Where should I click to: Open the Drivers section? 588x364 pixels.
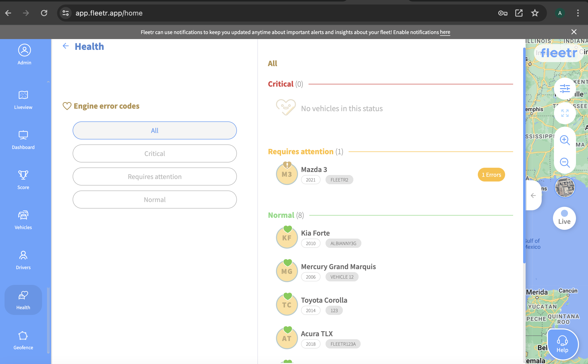(x=23, y=260)
